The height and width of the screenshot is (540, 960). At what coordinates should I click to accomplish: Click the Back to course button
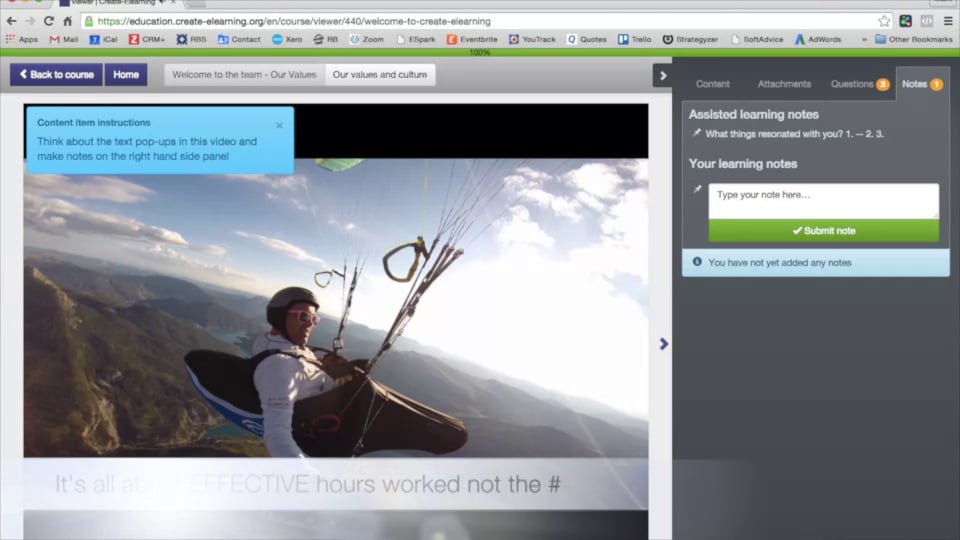coord(56,75)
